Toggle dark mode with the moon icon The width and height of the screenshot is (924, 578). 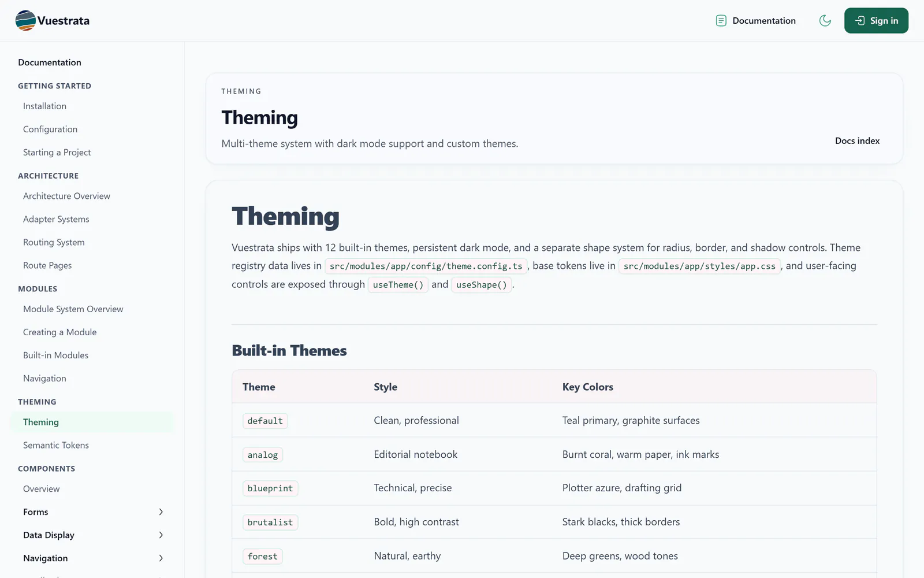825,21
